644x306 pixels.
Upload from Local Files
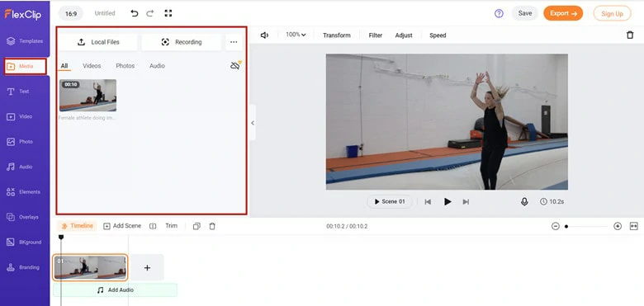pos(98,42)
